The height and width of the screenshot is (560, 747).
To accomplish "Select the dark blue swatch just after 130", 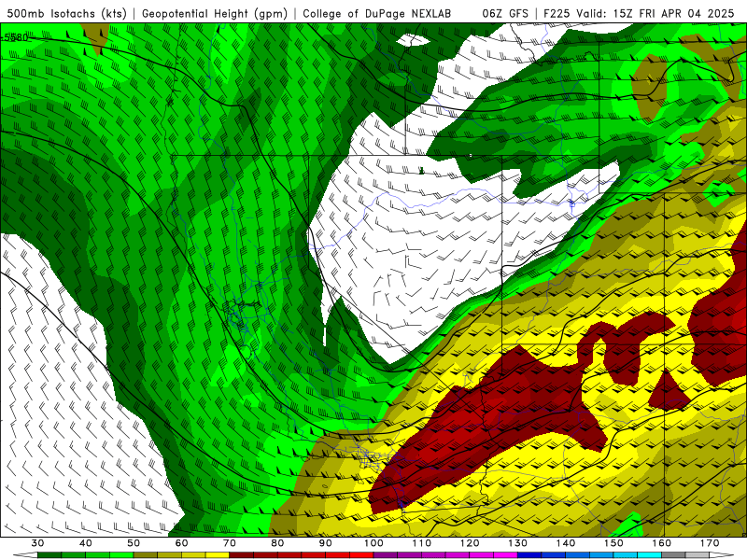I will coord(529,555).
